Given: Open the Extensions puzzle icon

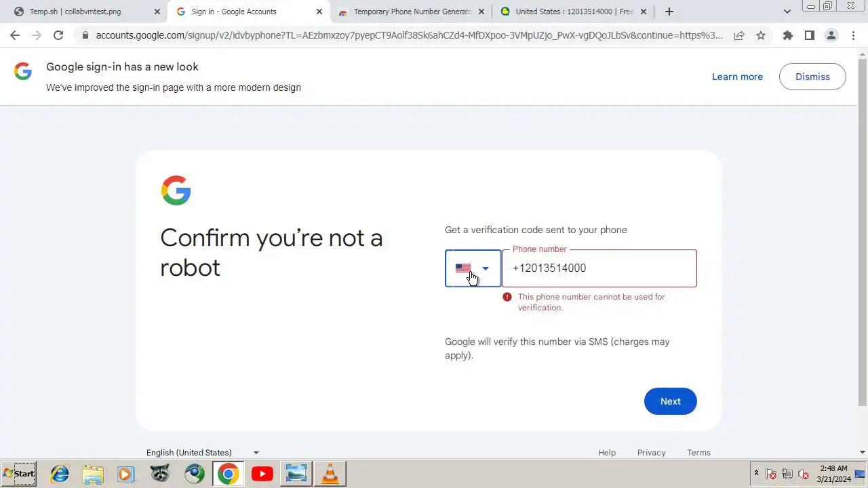Looking at the screenshot, I should coord(787,35).
